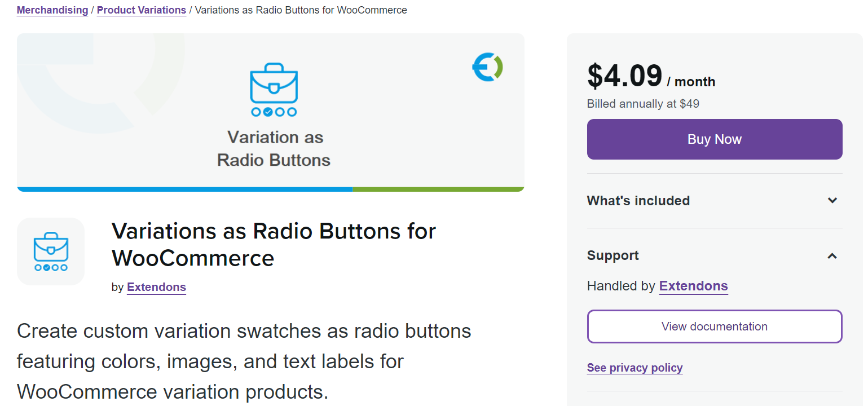
Task: Click the Extendons author link below title
Action: [156, 287]
